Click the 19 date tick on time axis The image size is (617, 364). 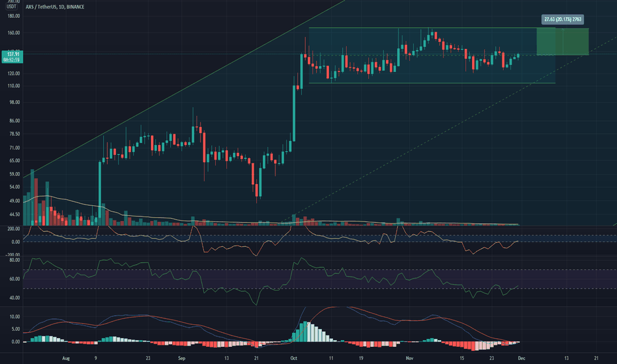pyautogui.click(x=361, y=359)
